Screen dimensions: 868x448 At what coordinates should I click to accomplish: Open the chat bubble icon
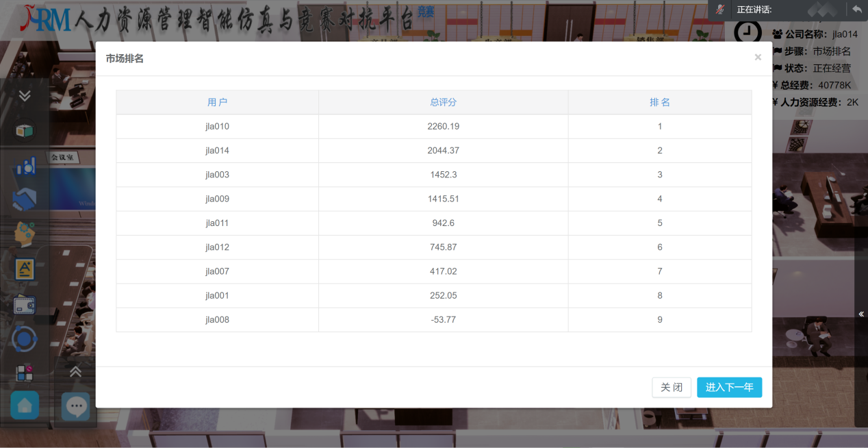point(75,406)
